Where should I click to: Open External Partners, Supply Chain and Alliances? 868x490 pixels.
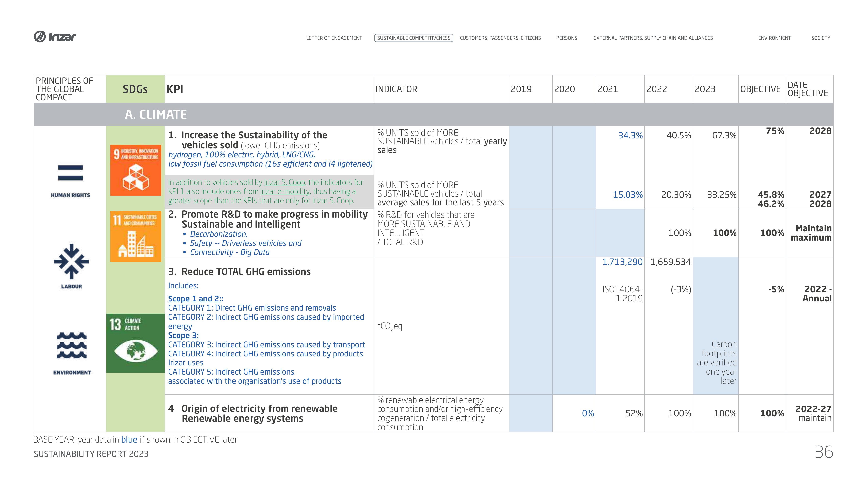[653, 38]
